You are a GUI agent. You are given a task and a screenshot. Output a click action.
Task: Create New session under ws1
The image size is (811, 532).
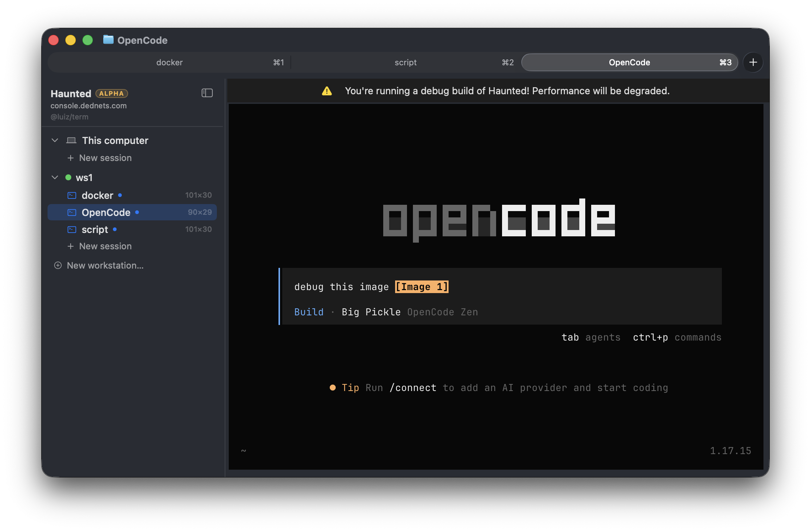point(100,246)
